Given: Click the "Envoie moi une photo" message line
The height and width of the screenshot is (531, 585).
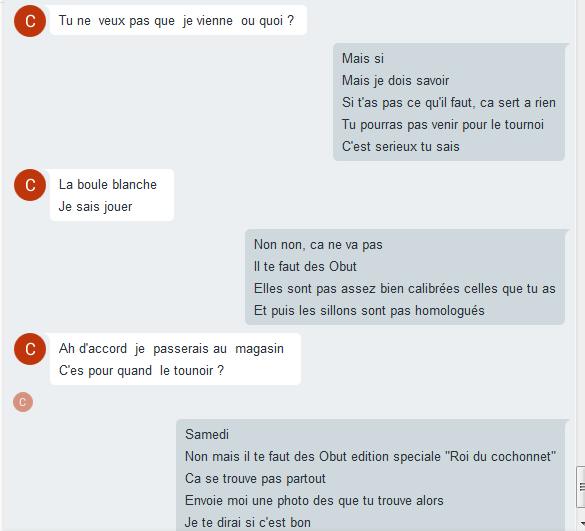Looking at the screenshot, I should [x=314, y=501].
